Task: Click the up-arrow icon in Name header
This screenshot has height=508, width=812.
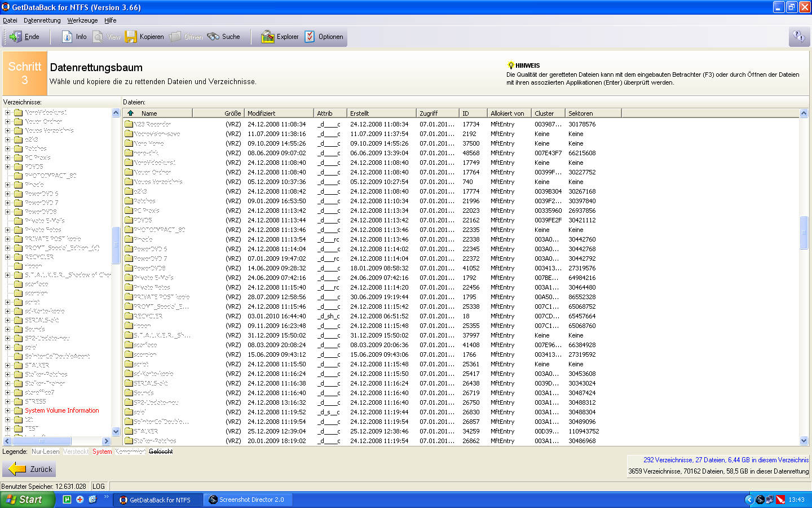Action: (130, 113)
